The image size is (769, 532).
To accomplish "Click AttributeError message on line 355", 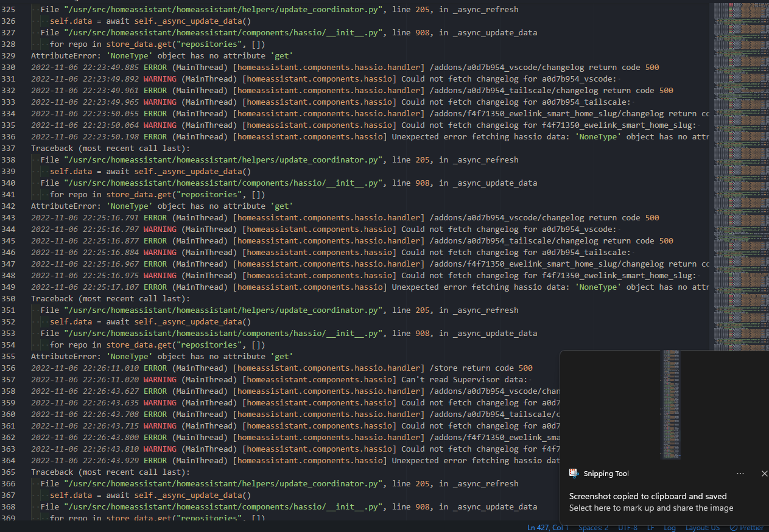I will point(162,357).
